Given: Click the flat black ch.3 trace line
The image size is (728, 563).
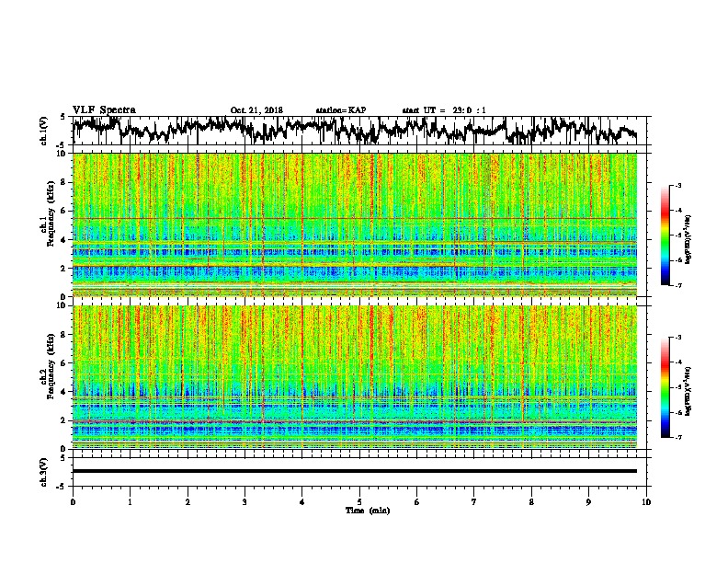Looking at the screenshot, I should [355, 471].
